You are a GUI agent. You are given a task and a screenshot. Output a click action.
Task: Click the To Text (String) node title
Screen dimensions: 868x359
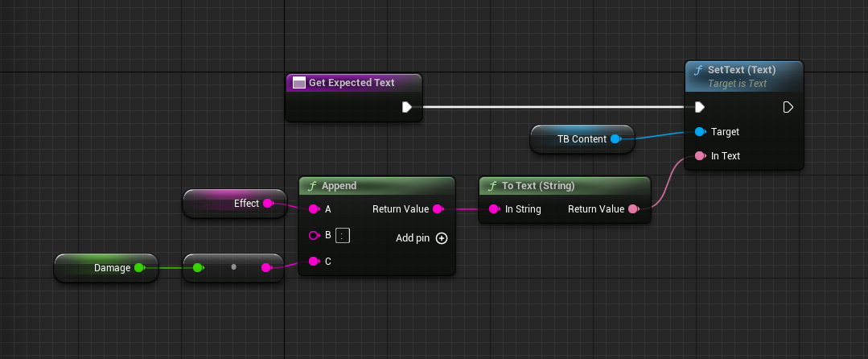pyautogui.click(x=538, y=186)
